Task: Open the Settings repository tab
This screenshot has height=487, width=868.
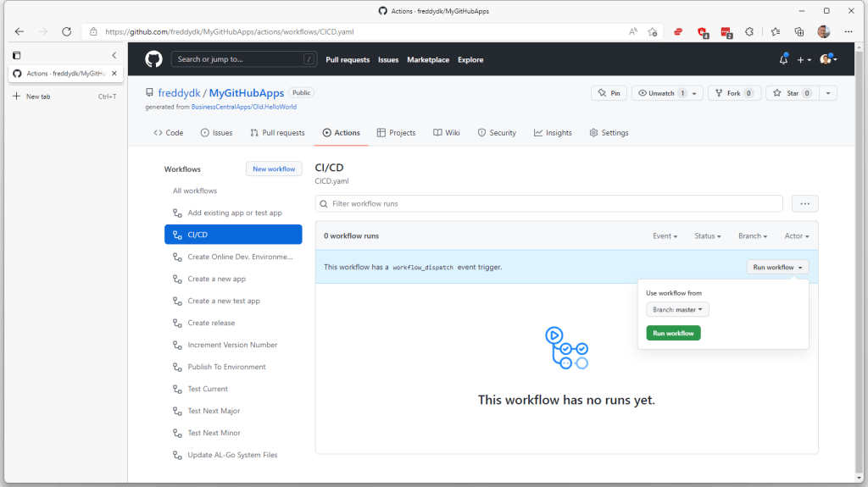Action: pyautogui.click(x=609, y=133)
